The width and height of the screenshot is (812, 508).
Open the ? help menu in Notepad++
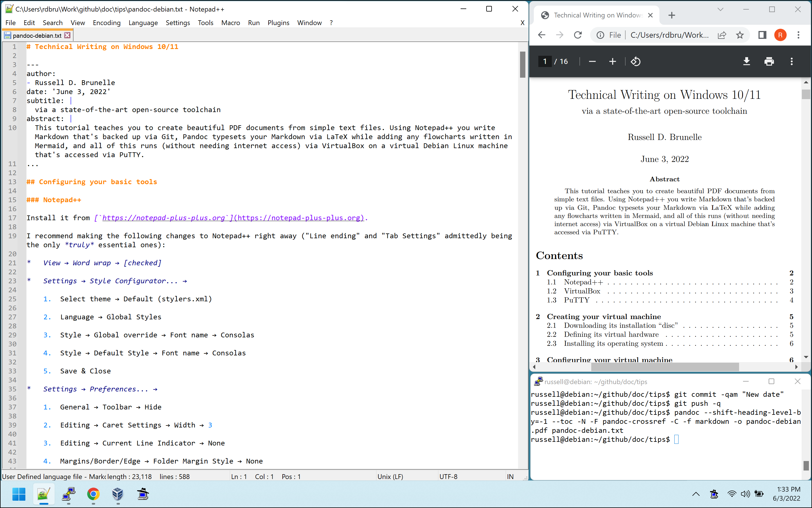[331, 23]
